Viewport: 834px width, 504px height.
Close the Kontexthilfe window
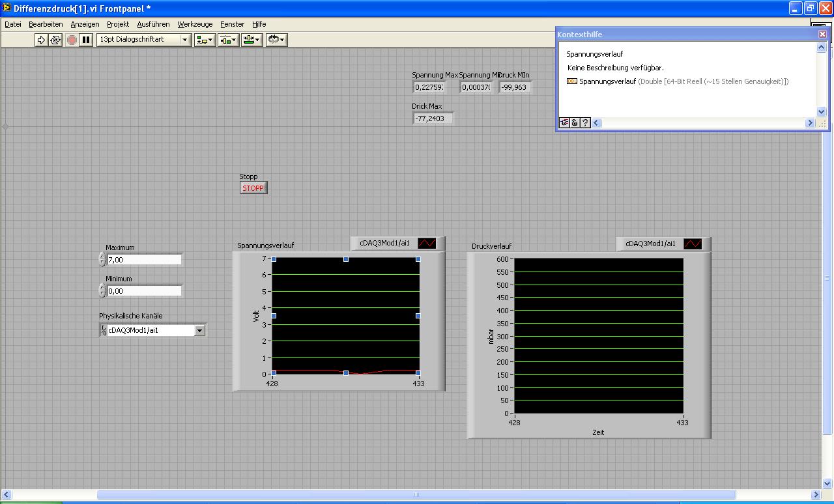click(822, 34)
